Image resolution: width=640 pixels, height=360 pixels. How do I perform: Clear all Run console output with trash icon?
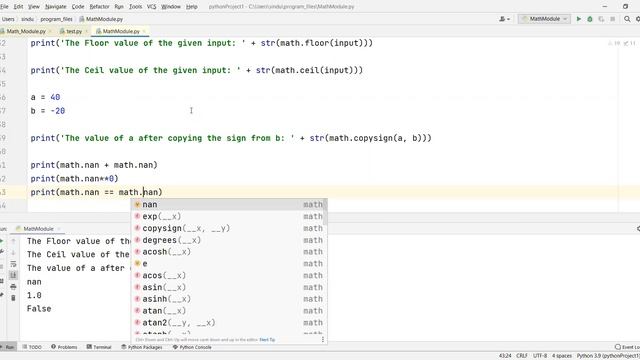(x=13, y=298)
